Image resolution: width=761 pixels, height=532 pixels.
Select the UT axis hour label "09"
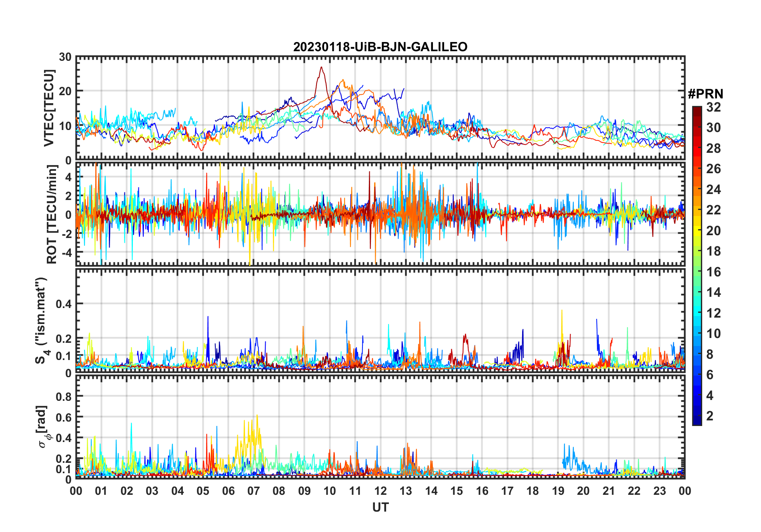304,491
